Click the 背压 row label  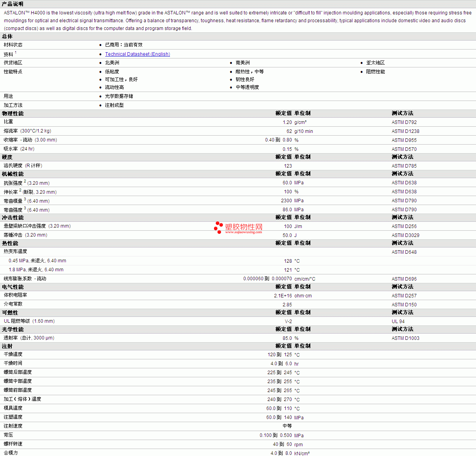coord(8,435)
